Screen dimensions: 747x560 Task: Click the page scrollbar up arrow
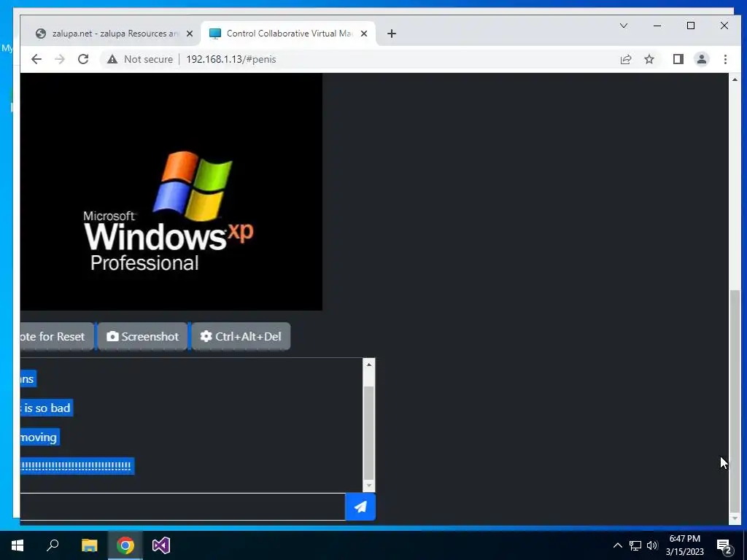tap(735, 79)
